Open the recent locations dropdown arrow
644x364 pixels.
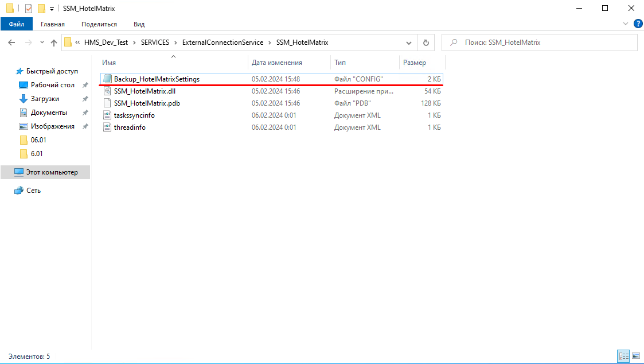click(42, 42)
